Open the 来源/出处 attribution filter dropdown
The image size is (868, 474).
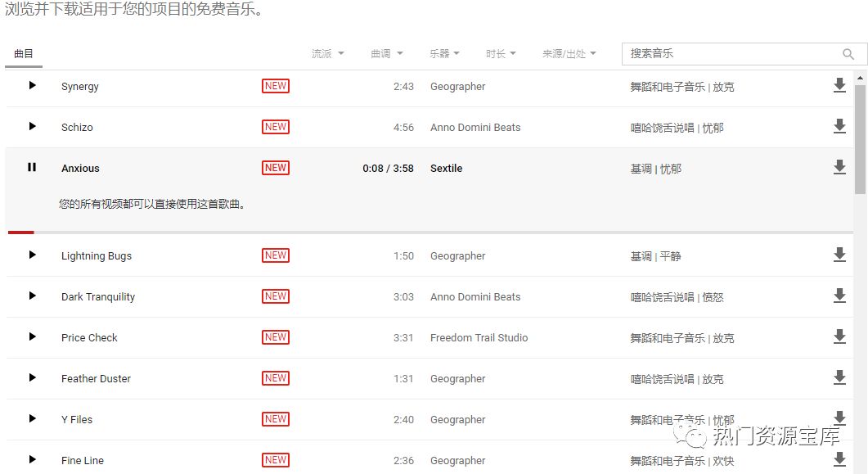[x=569, y=54]
